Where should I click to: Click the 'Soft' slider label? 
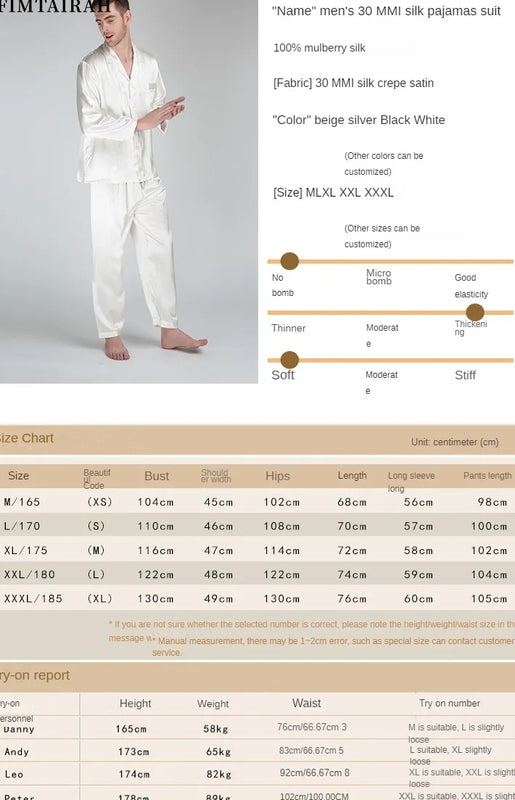tap(283, 375)
